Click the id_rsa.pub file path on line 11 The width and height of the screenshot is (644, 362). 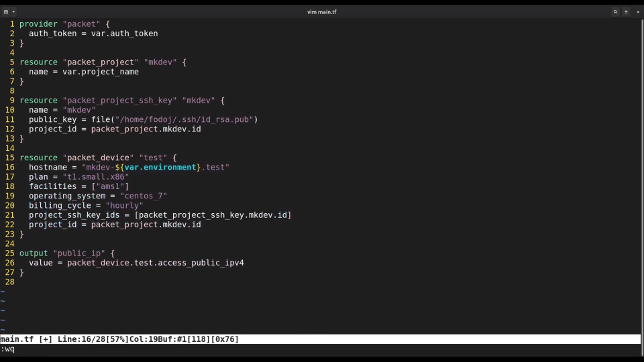(184, 119)
